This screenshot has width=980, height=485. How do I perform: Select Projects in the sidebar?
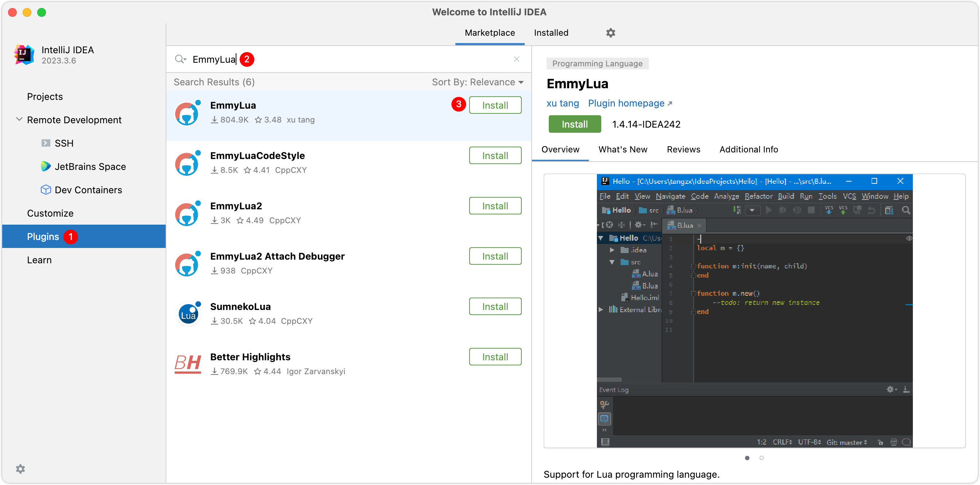point(45,97)
